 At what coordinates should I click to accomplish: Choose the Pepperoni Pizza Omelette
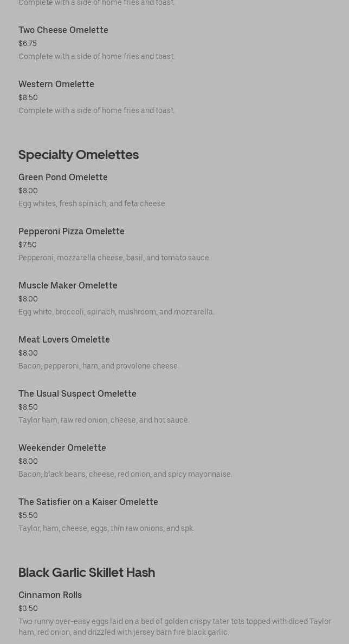tap(72, 232)
